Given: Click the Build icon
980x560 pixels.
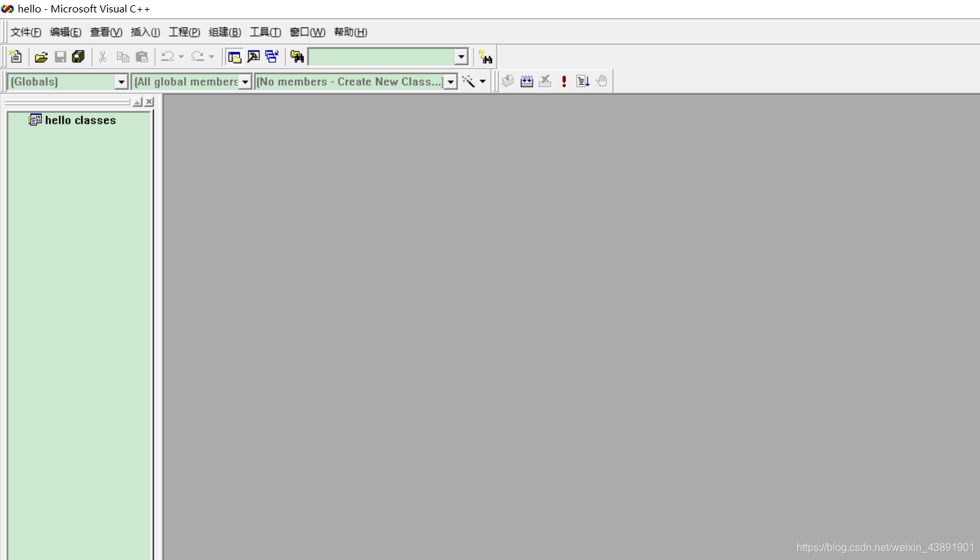Looking at the screenshot, I should pyautogui.click(x=527, y=81).
